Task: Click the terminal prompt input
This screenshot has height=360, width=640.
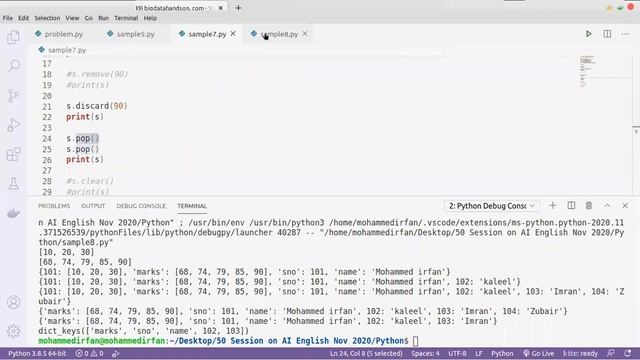Action: (x=416, y=341)
